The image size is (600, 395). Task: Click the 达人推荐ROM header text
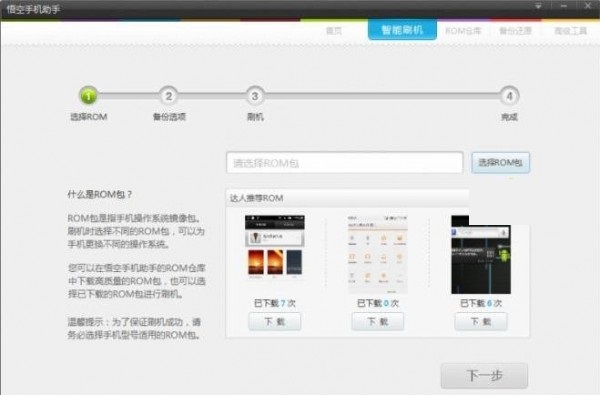(256, 198)
